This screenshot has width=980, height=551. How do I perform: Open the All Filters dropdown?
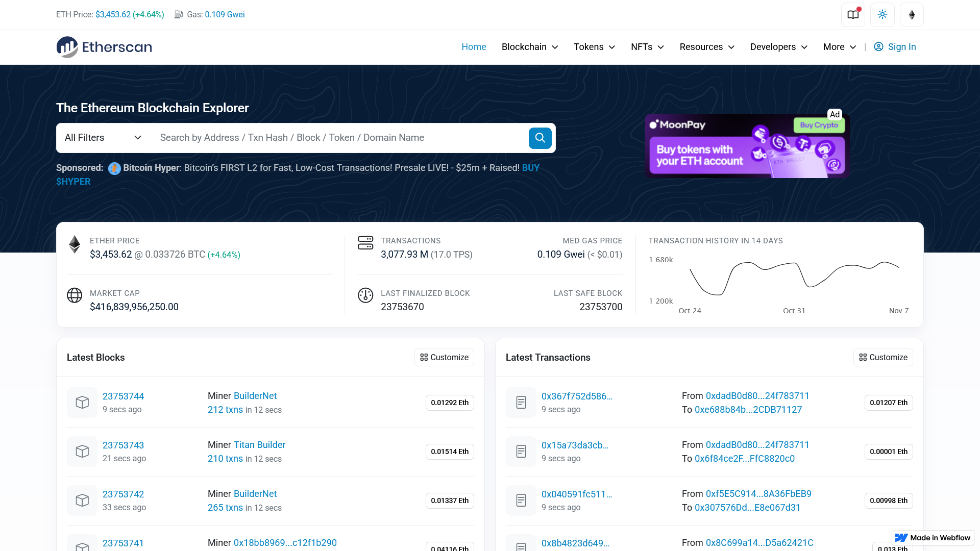103,138
